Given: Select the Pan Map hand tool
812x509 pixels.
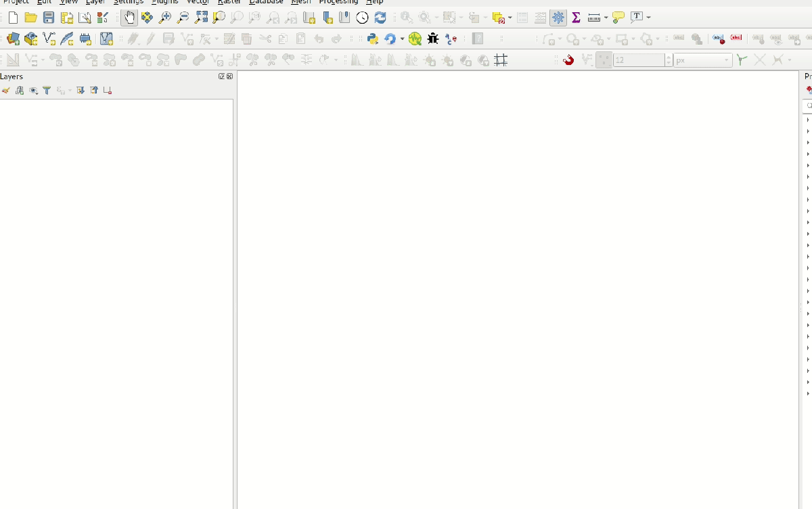Looking at the screenshot, I should [x=129, y=18].
